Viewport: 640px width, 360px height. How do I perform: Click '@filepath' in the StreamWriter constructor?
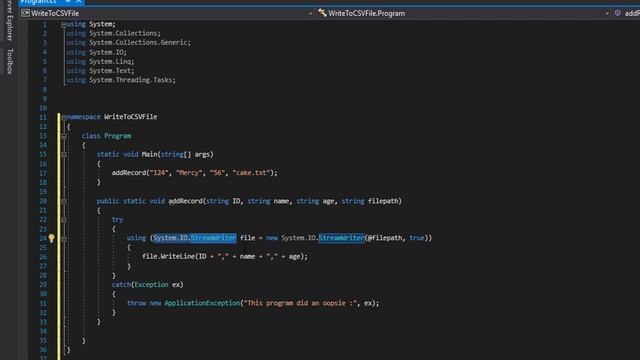[384, 238]
